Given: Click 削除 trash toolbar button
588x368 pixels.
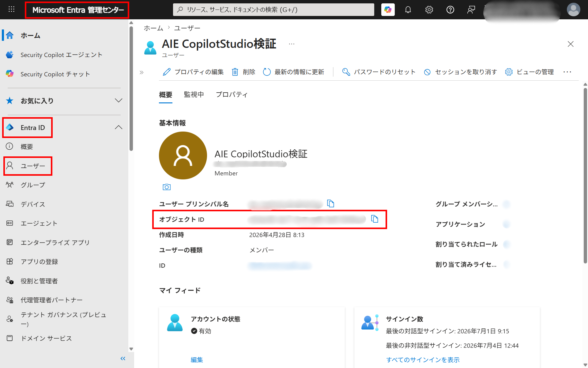Looking at the screenshot, I should coord(244,72).
